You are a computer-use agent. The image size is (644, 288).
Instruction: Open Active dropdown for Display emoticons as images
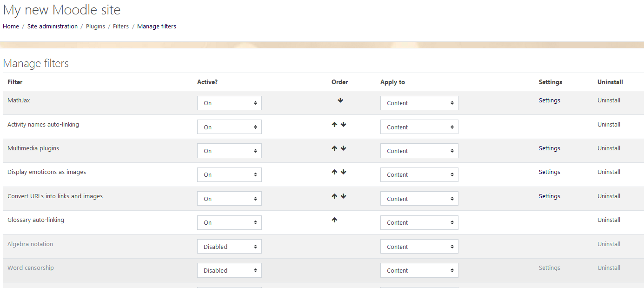tap(229, 174)
